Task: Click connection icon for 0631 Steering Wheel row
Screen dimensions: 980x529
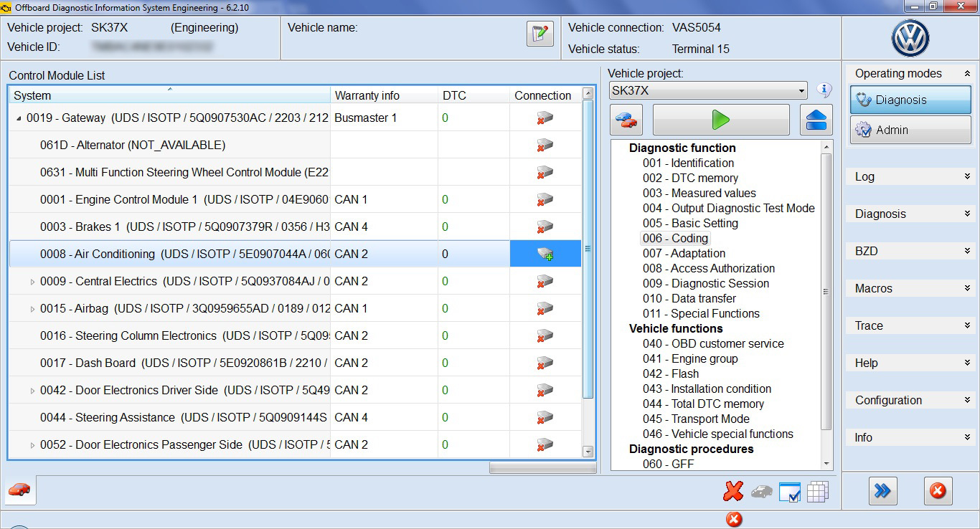Action: (x=545, y=172)
